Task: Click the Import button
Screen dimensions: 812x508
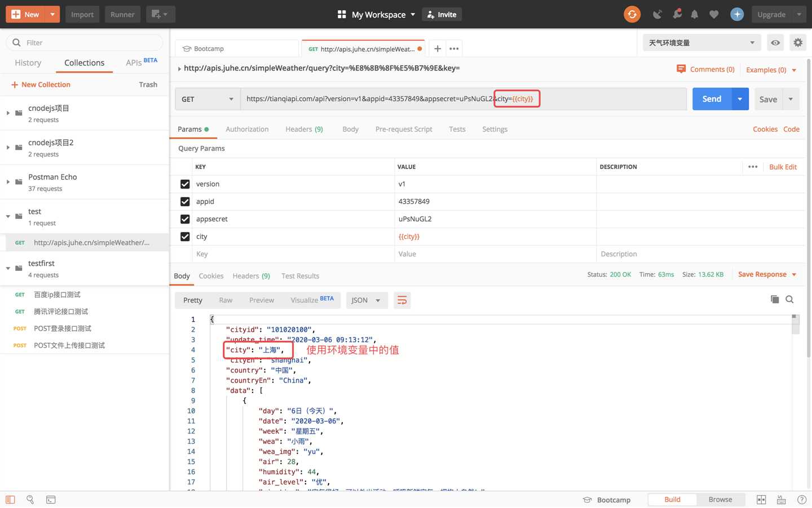Action: click(82, 14)
